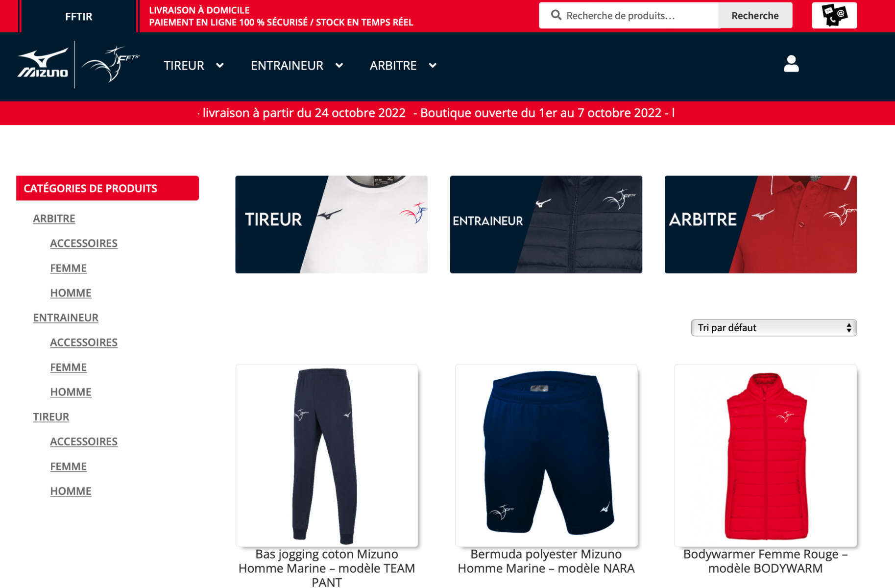View the red Bodywarmer Femme product image
Screen dimensions: 895x588
(765, 455)
